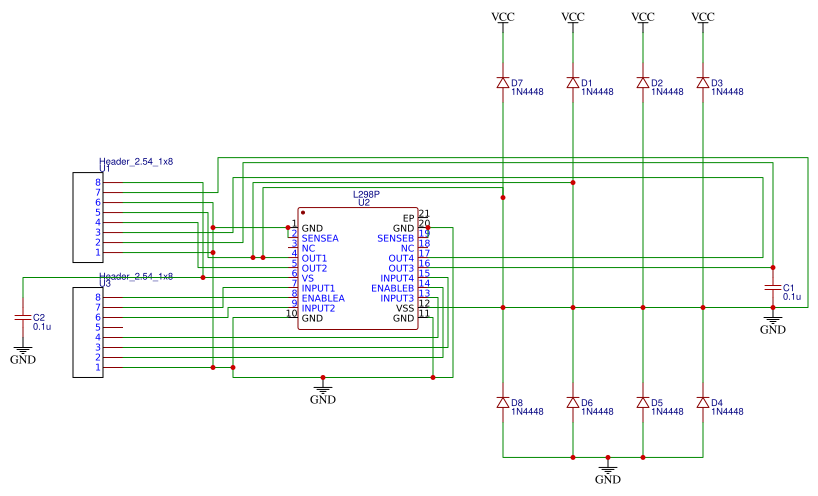This screenshot has height=496, width=818.
Task: Select the VSS pin label
Action: [405, 308]
